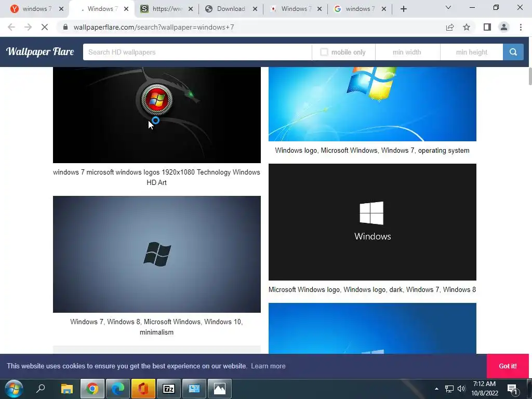The height and width of the screenshot is (399, 532).
Task: Click the site lock icon
Action: (x=65, y=27)
